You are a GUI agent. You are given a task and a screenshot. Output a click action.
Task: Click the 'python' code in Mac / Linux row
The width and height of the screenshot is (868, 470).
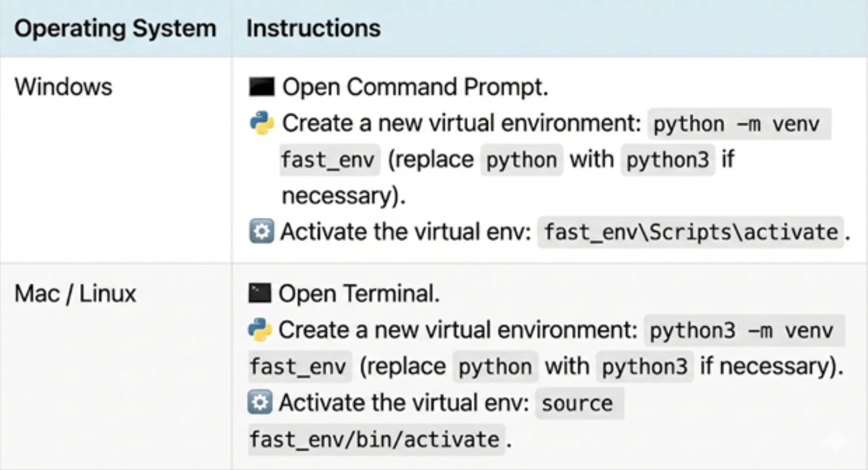coord(495,367)
